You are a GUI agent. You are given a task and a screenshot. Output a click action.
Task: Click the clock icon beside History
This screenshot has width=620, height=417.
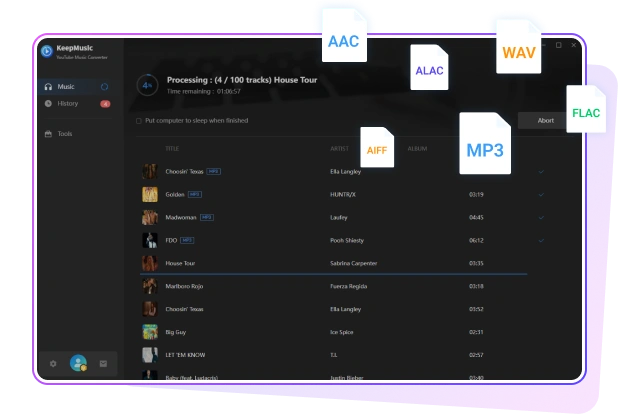(x=48, y=104)
